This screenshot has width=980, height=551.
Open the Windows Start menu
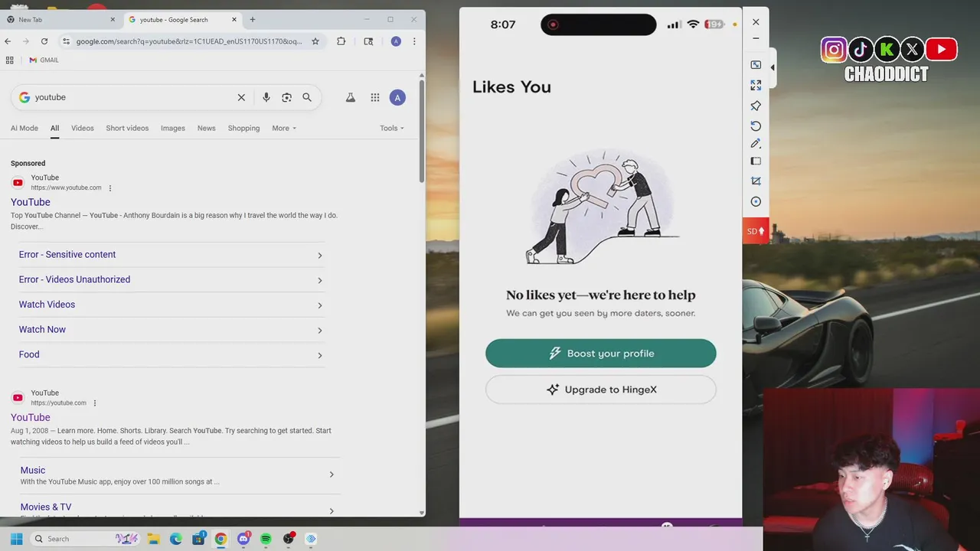[16, 539]
